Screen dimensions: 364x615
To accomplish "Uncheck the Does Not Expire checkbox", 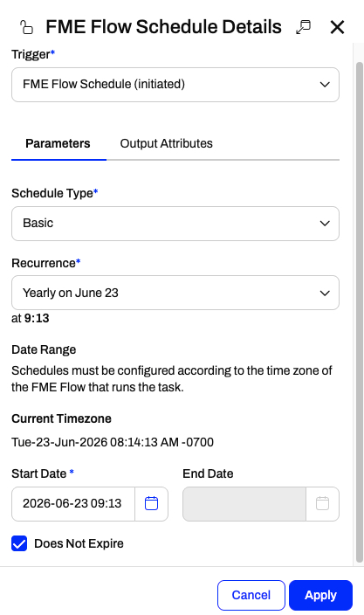I will (x=19, y=543).
